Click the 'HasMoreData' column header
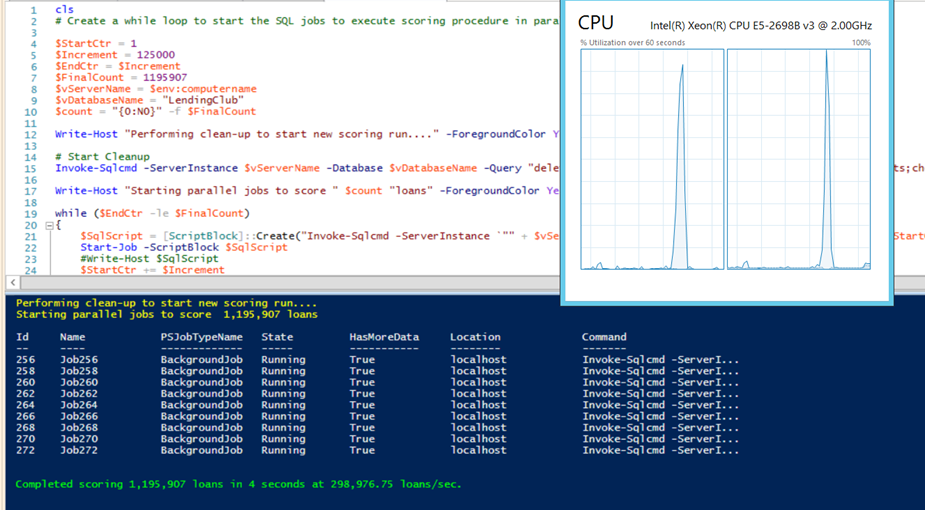This screenshot has width=925, height=510. pyautogui.click(x=384, y=337)
